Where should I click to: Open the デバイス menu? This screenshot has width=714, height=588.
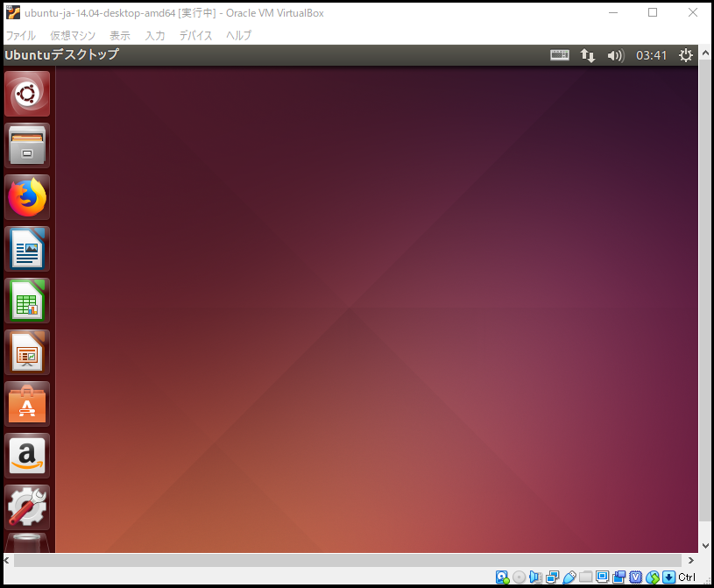(x=196, y=36)
